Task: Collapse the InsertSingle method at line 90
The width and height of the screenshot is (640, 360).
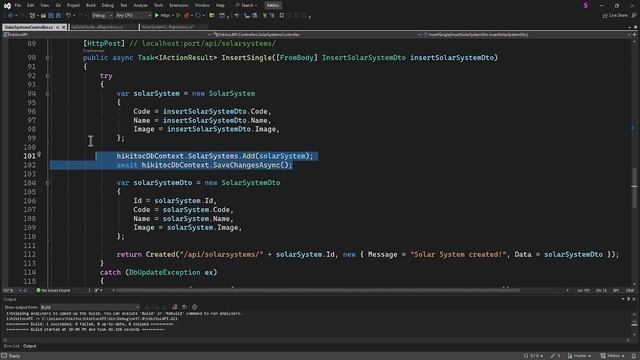Action: click(47, 58)
